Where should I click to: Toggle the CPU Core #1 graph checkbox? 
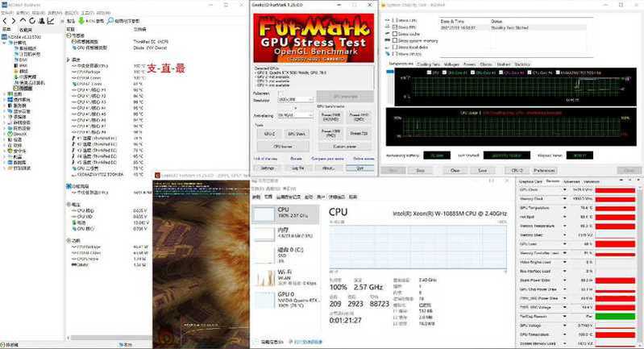444,73
